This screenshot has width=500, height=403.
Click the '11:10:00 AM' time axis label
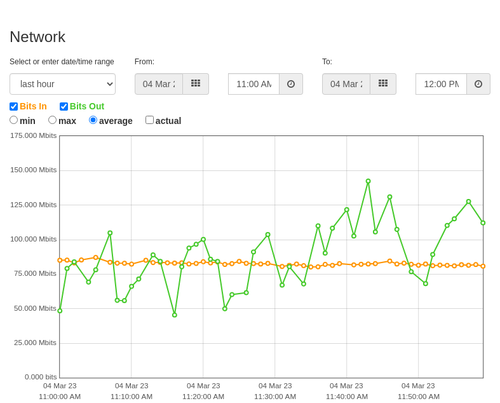[x=132, y=397]
